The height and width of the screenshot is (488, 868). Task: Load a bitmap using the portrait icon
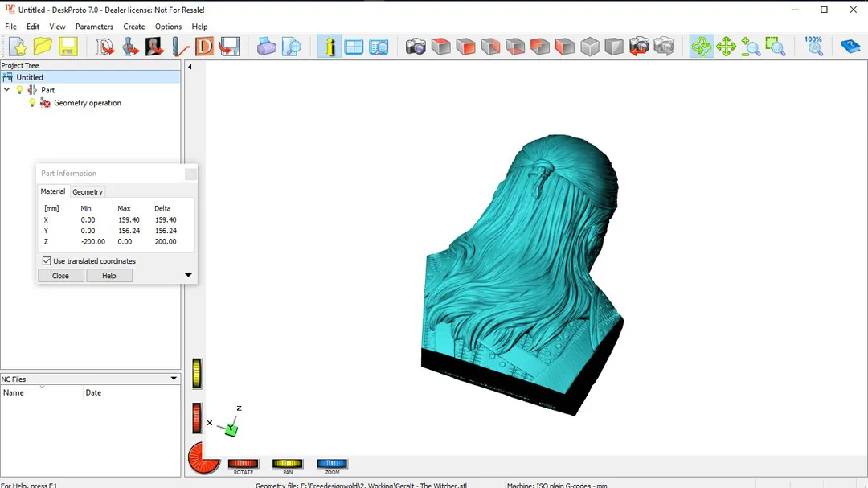coord(154,47)
